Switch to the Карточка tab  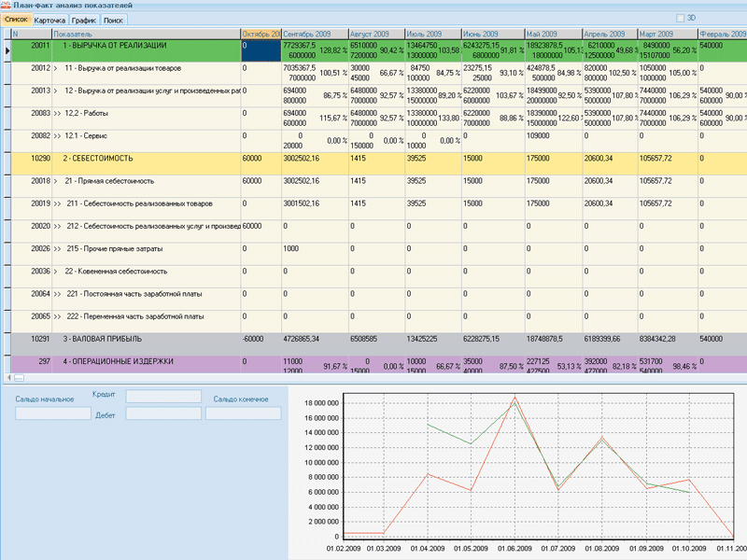coord(49,19)
